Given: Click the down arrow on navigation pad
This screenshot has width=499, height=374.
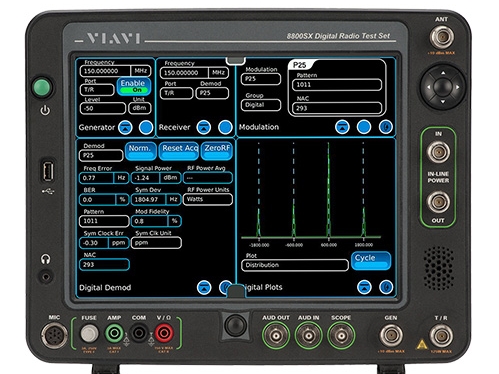Looking at the screenshot, I should pyautogui.click(x=443, y=101).
